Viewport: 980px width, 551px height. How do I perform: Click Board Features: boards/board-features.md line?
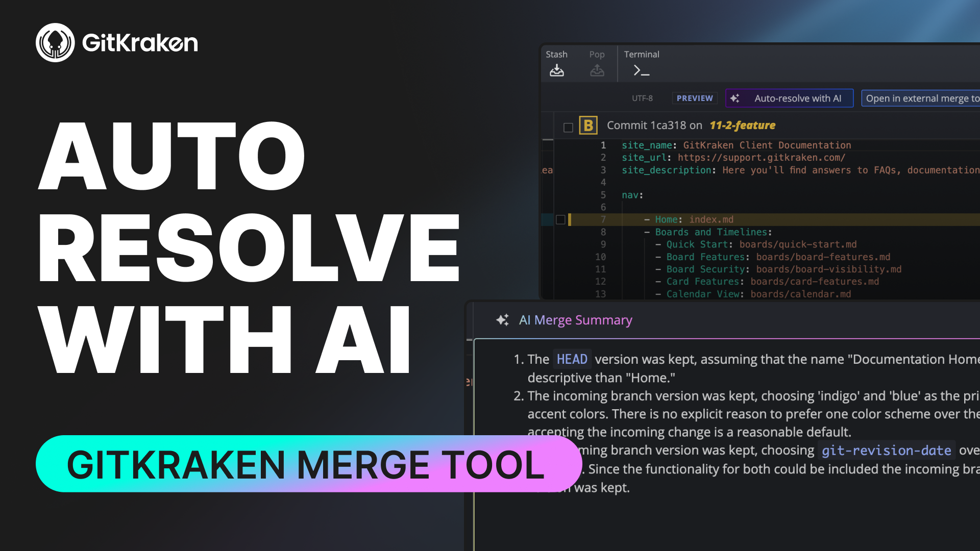click(773, 257)
